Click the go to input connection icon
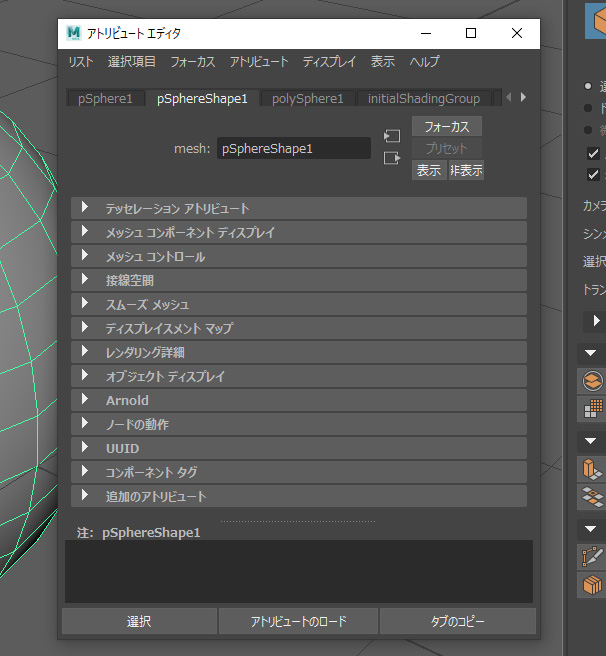This screenshot has height=656, width=606. click(x=392, y=136)
